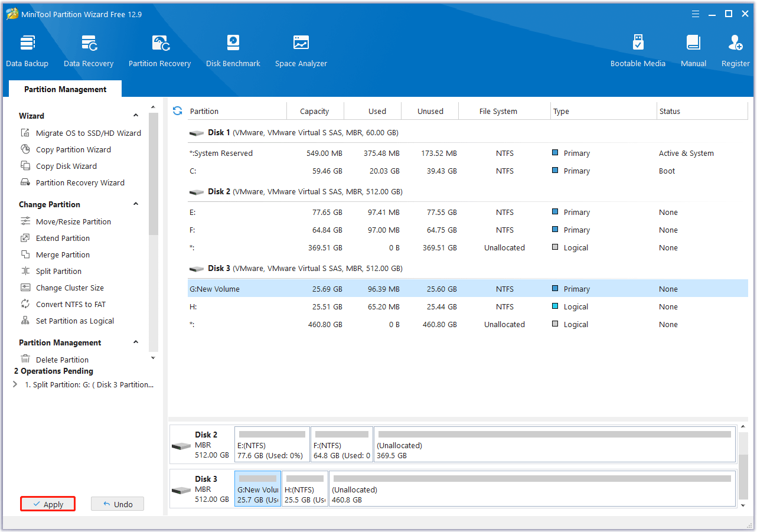Select 460.80 GB unallocated row
Screen dimensions: 757x532
point(468,325)
